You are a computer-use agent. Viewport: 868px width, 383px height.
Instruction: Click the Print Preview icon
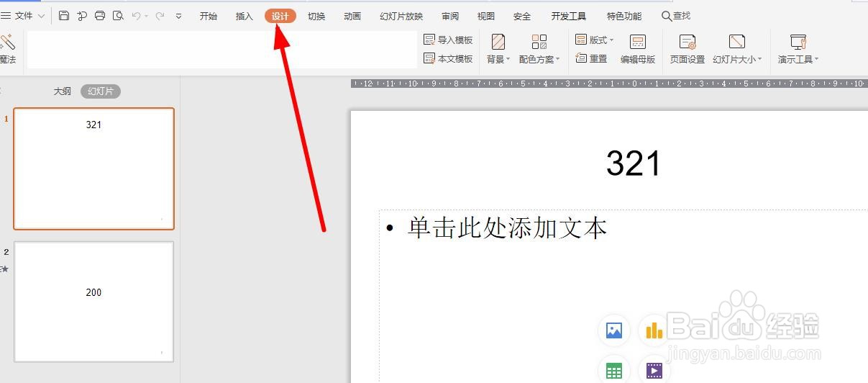pyautogui.click(x=118, y=16)
